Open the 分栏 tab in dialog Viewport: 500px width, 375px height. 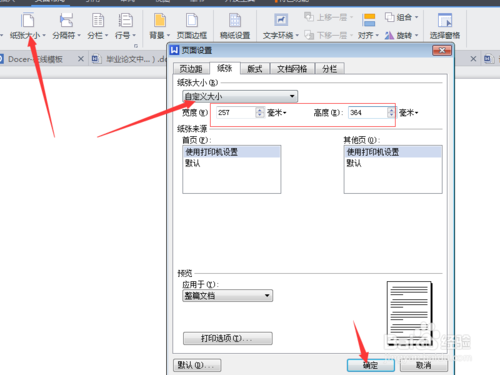[330, 69]
